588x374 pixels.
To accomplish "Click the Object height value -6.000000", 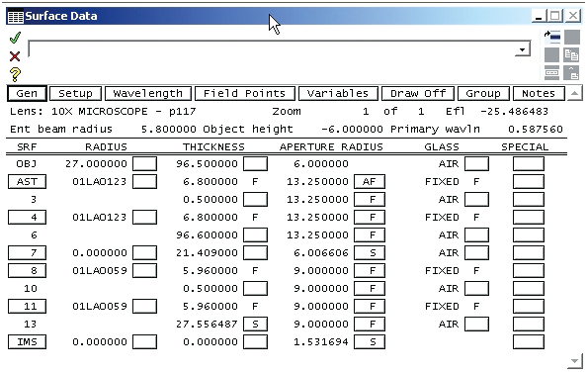I will coord(352,130).
